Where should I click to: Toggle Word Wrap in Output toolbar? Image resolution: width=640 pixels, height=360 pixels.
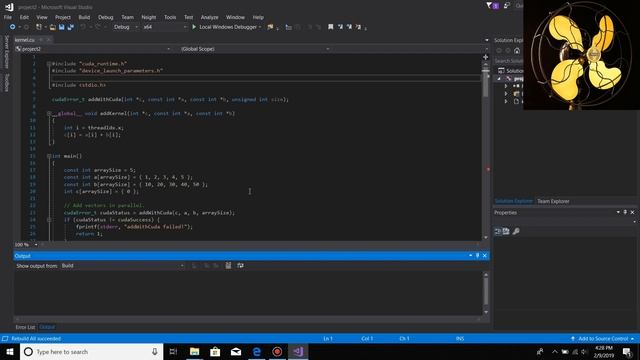point(240,266)
